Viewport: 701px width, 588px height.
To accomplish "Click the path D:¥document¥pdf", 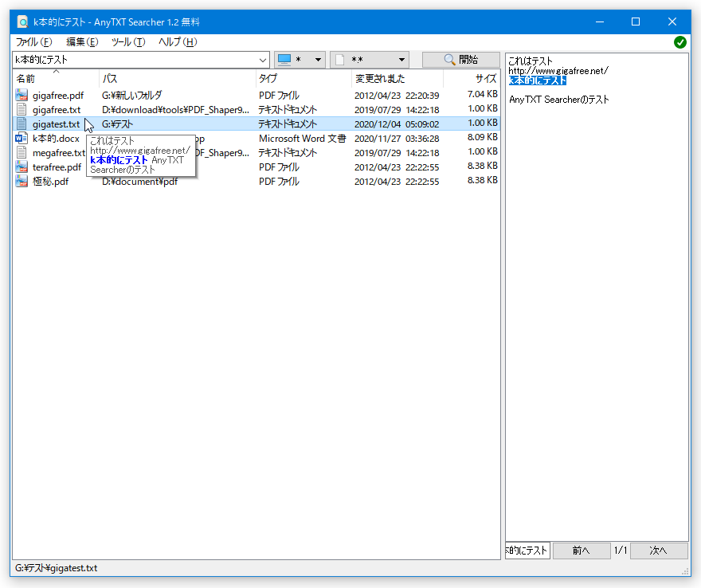I will [x=139, y=181].
